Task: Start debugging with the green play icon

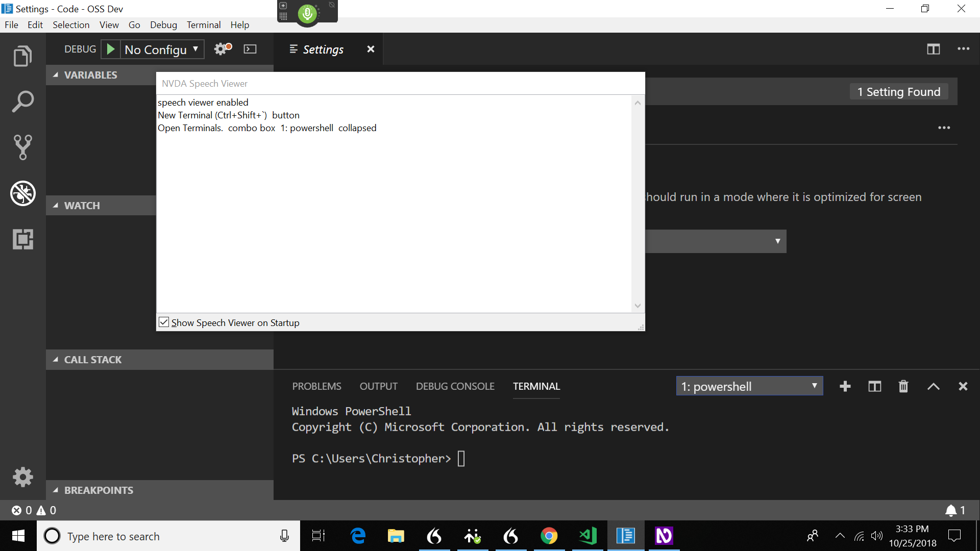Action: (x=110, y=49)
